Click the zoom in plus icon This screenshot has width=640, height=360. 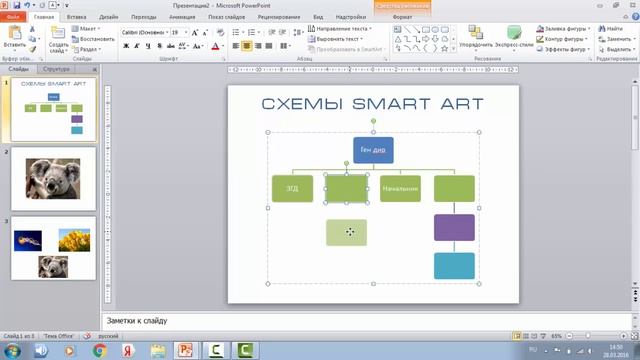(x=623, y=336)
